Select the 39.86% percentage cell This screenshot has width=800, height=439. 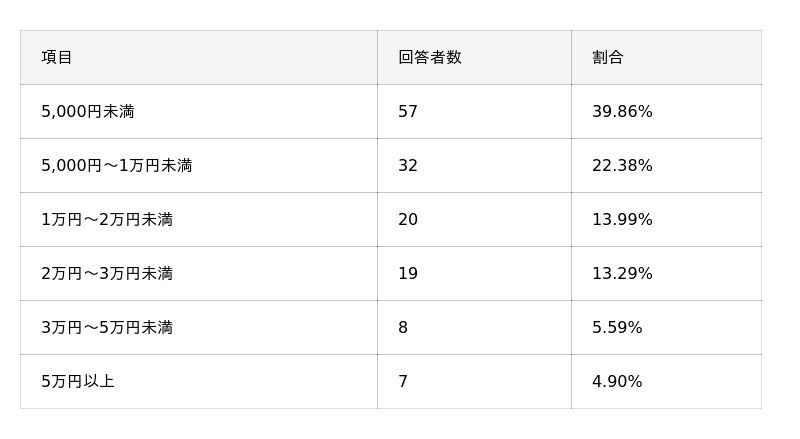622,112
